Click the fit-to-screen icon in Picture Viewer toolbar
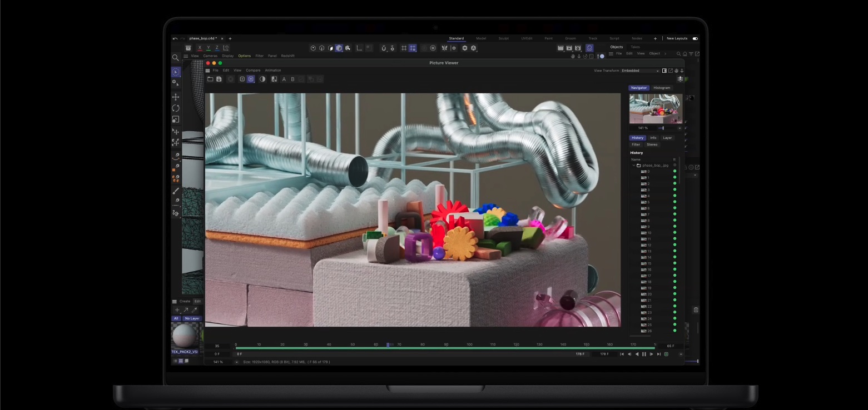The height and width of the screenshot is (410, 868). click(x=242, y=79)
